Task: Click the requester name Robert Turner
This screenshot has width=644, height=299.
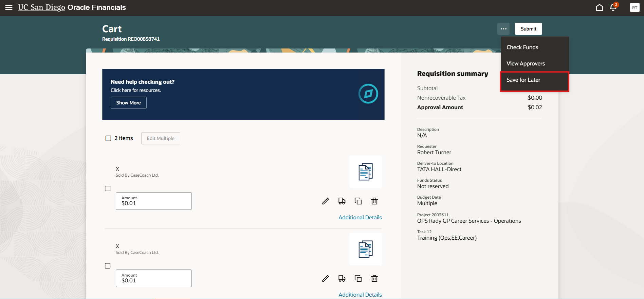Action: tap(434, 153)
